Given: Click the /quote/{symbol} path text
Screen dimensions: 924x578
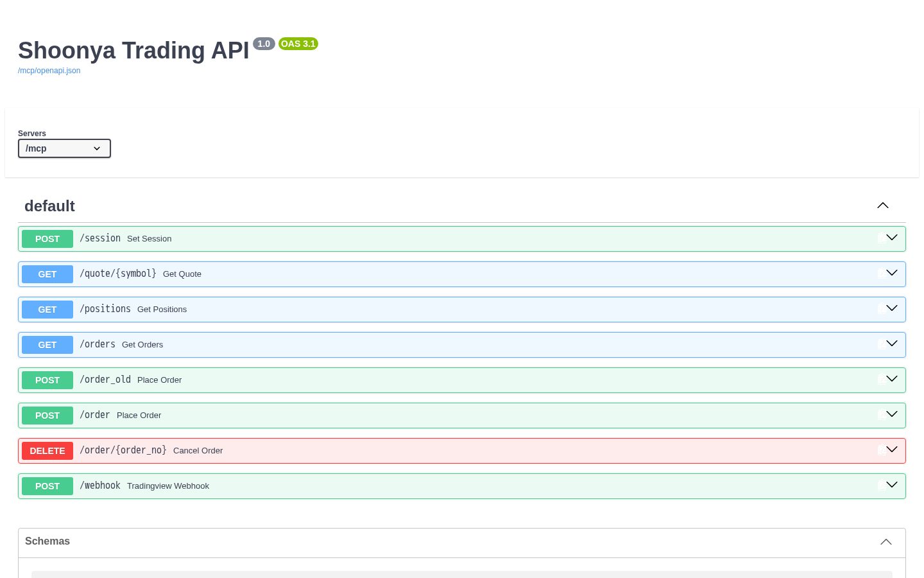Looking at the screenshot, I should tap(118, 274).
